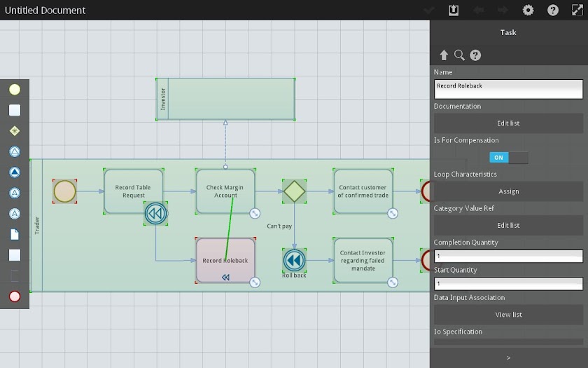Image resolution: width=588 pixels, height=368 pixels.
Task: Click compensation boundary event on Record Table Request
Action: (155, 214)
